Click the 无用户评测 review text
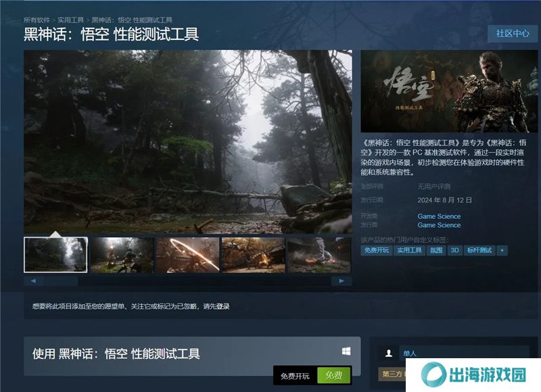541x392 pixels. pos(433,187)
